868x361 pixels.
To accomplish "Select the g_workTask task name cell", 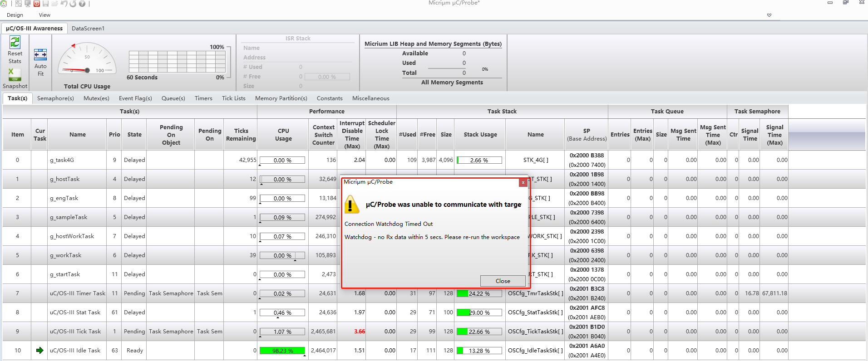I will [77, 255].
